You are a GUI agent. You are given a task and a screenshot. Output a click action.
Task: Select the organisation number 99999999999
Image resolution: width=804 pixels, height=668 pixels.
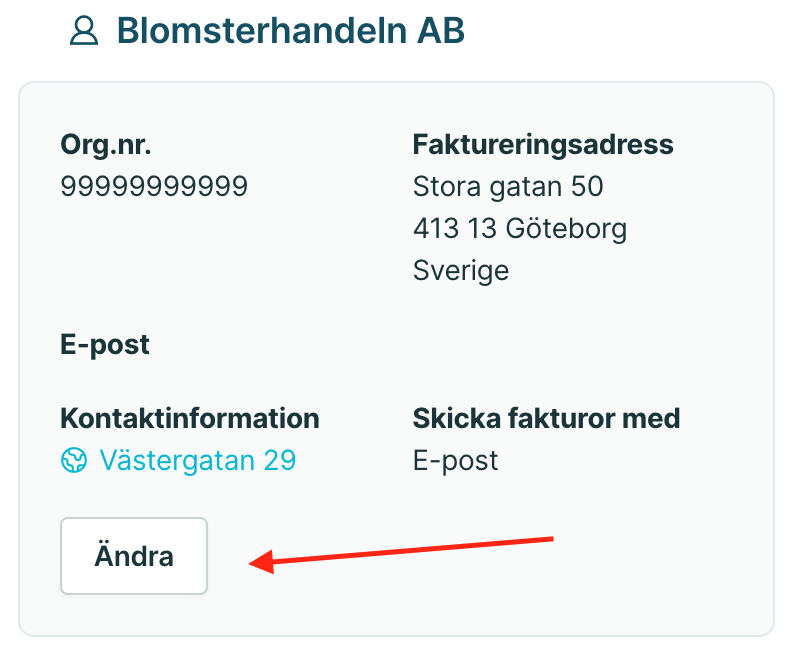tap(154, 186)
